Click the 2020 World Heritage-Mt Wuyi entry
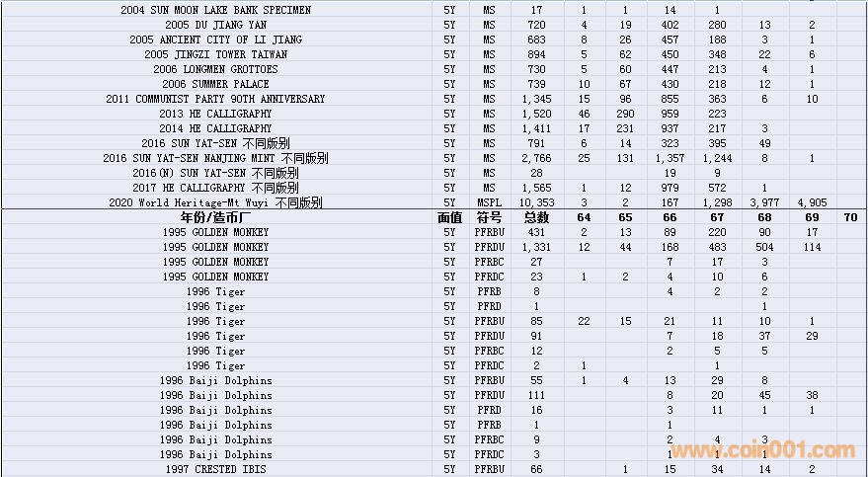The width and height of the screenshot is (868, 477). (215, 202)
